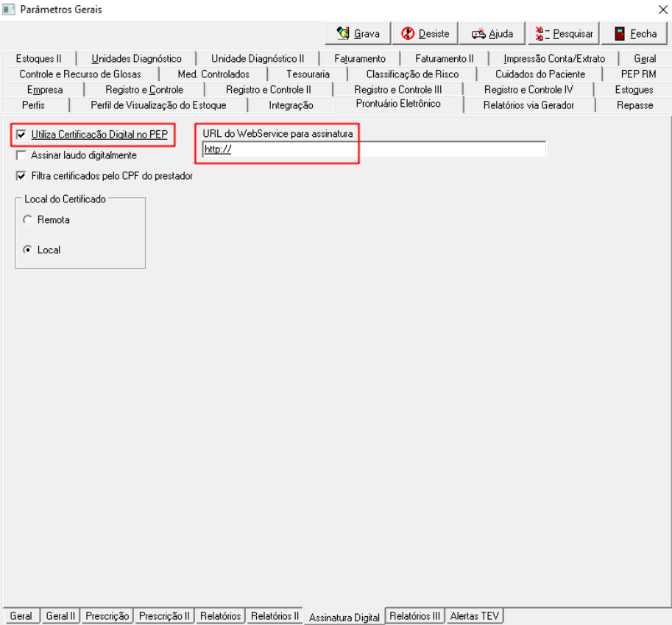
Task: Switch to bottom Relatórios tab
Action: [220, 616]
